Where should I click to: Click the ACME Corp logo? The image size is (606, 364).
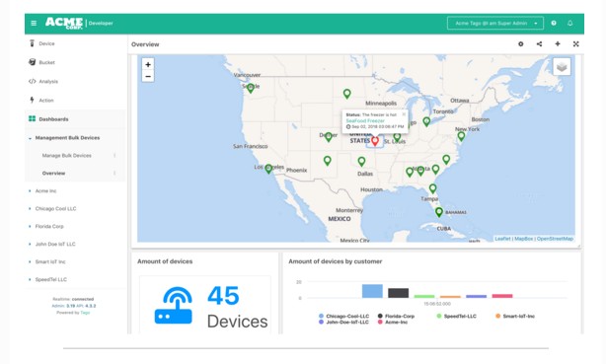64,23
